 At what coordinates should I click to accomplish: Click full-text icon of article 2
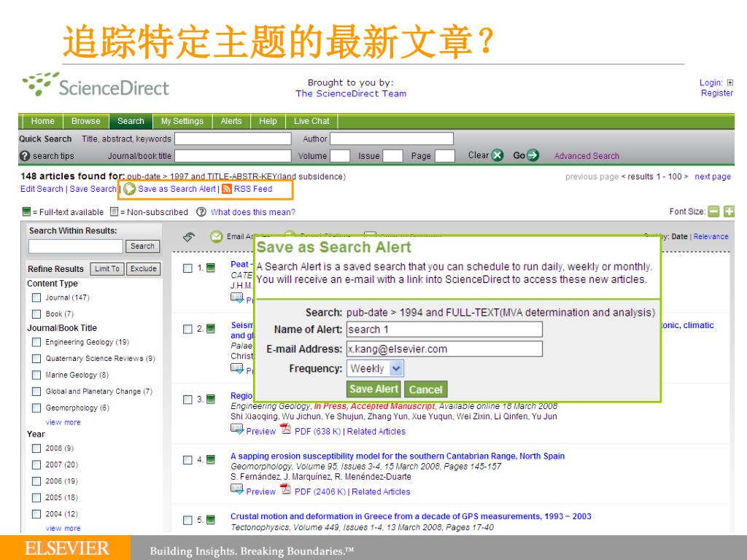(211, 329)
